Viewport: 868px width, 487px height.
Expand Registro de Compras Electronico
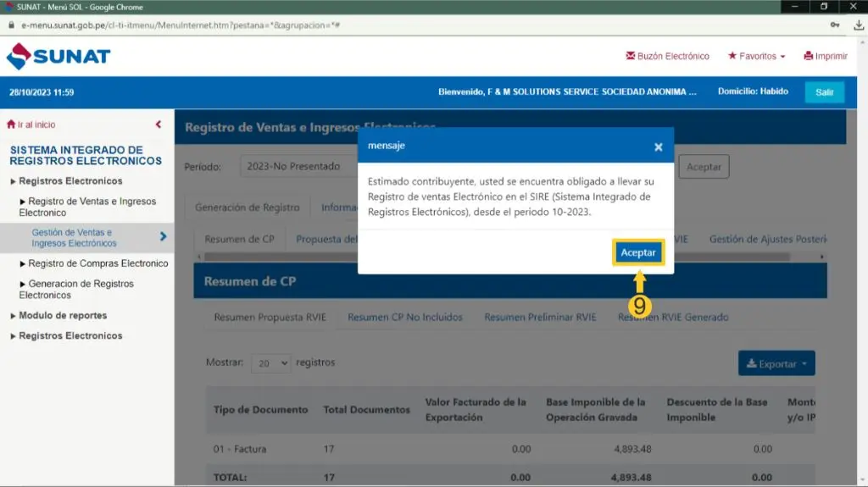point(97,263)
